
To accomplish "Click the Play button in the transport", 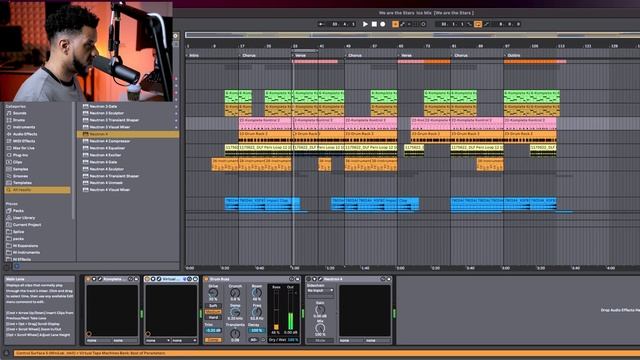I will (x=365, y=24).
